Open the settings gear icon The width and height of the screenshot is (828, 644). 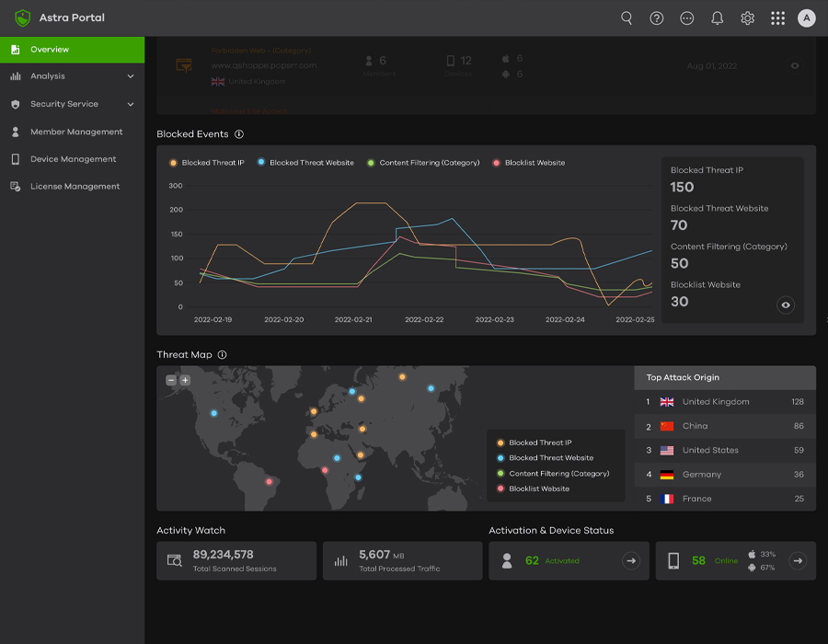pyautogui.click(x=748, y=18)
